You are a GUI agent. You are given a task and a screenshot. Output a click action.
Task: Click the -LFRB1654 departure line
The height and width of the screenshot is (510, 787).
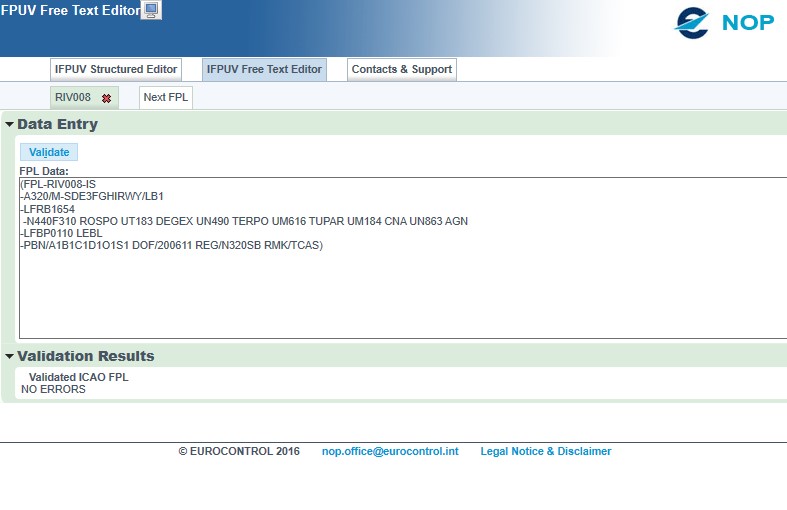pos(48,209)
